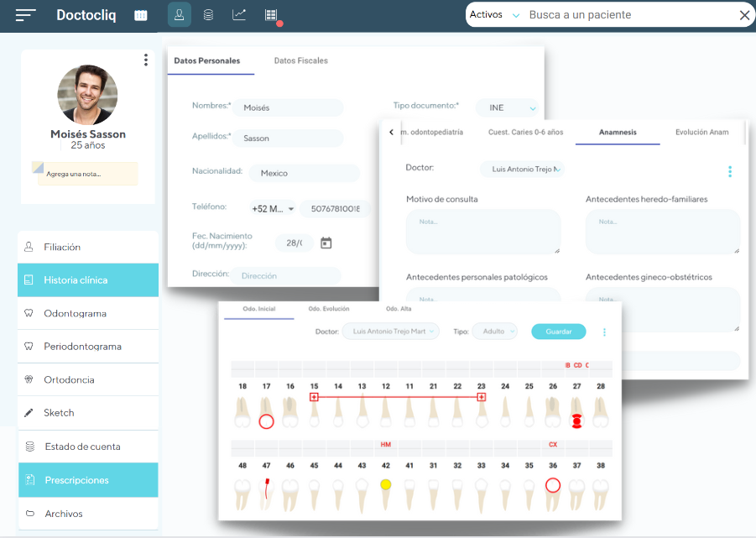Image resolution: width=756 pixels, height=538 pixels.
Task: Open the calendar icon in top bar
Action: 140,15
